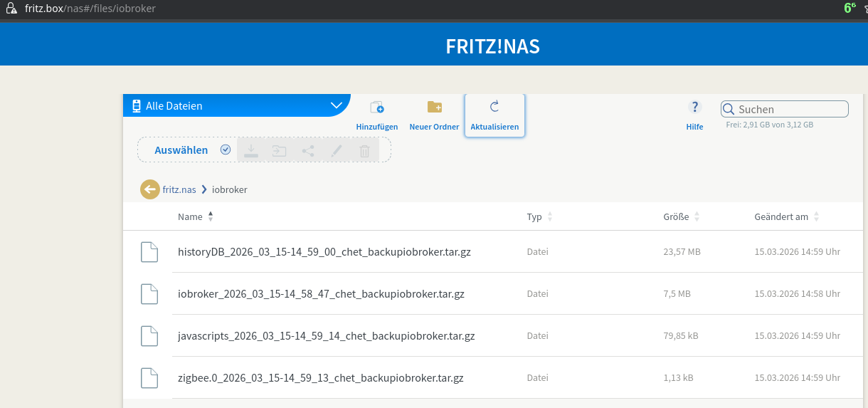This screenshot has width=868, height=408.
Task: Open iobroker_2026_03_15-14_58_47 backup file
Action: (x=321, y=294)
